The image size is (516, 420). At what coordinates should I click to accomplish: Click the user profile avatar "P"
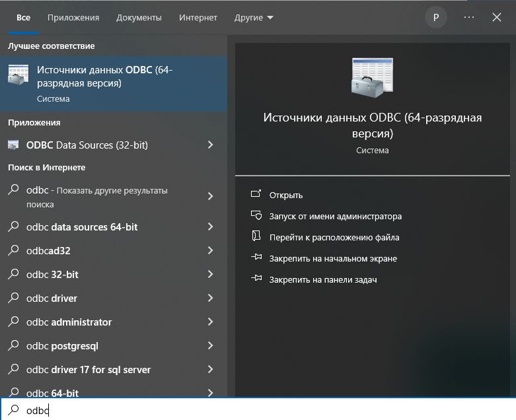435,18
